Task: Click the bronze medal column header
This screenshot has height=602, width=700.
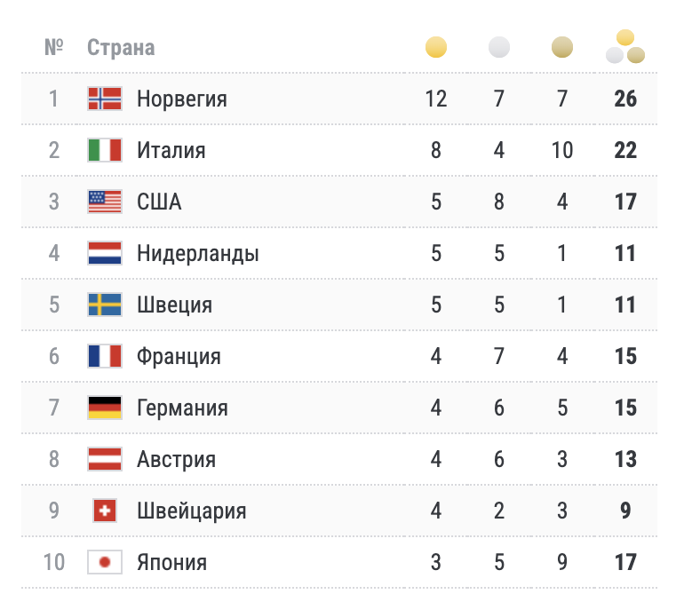Action: pos(562,47)
